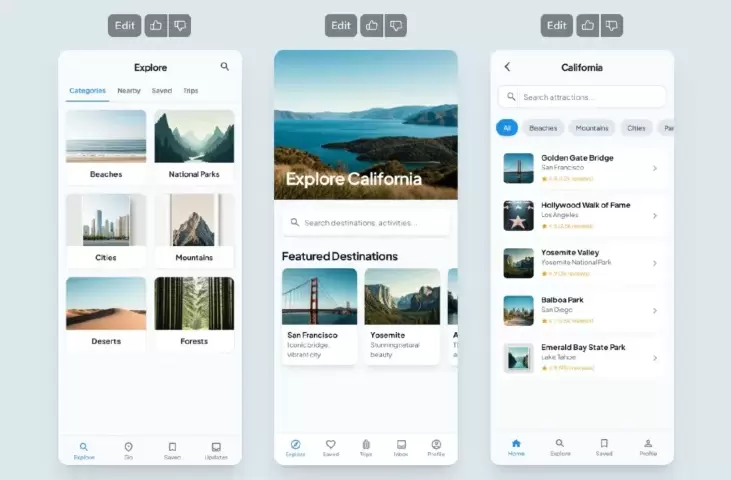Tap the Go location pin icon

click(128, 450)
